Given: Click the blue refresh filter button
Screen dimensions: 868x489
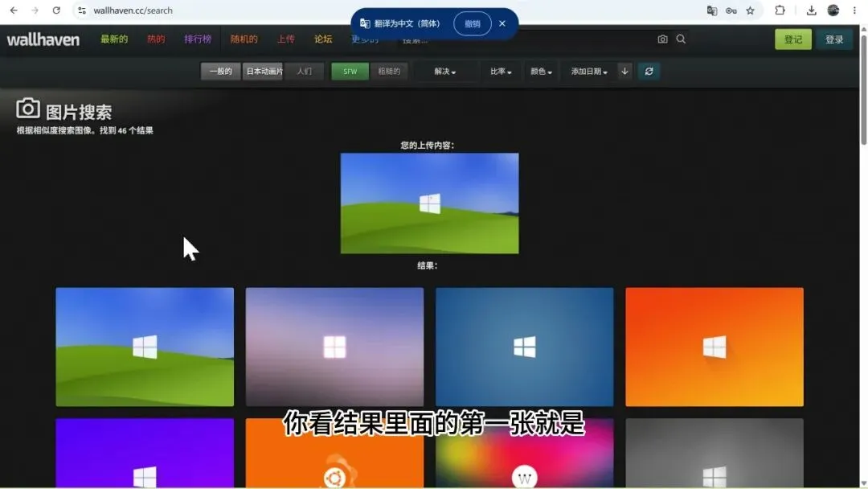Looking at the screenshot, I should (649, 72).
